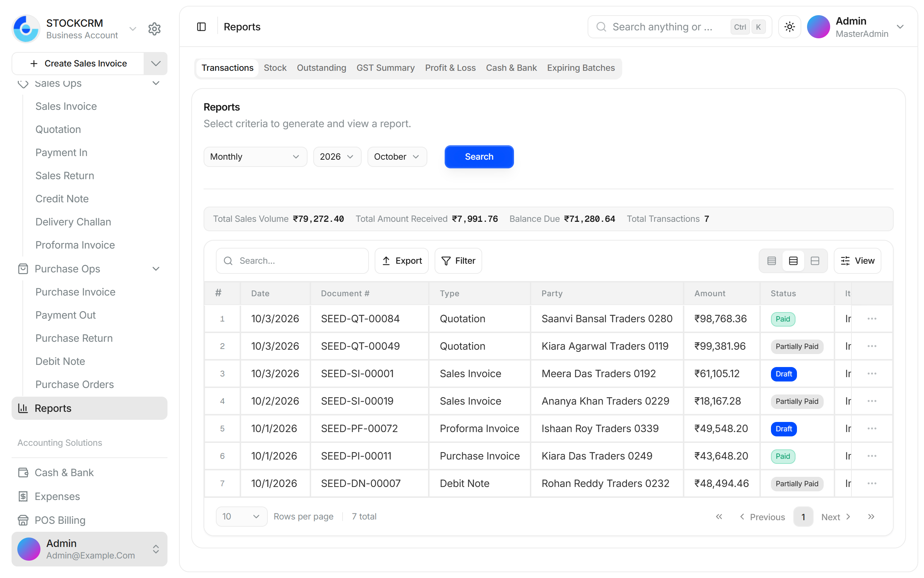Open the settings gear icon
Image resolution: width=924 pixels, height=578 pixels.
click(154, 29)
